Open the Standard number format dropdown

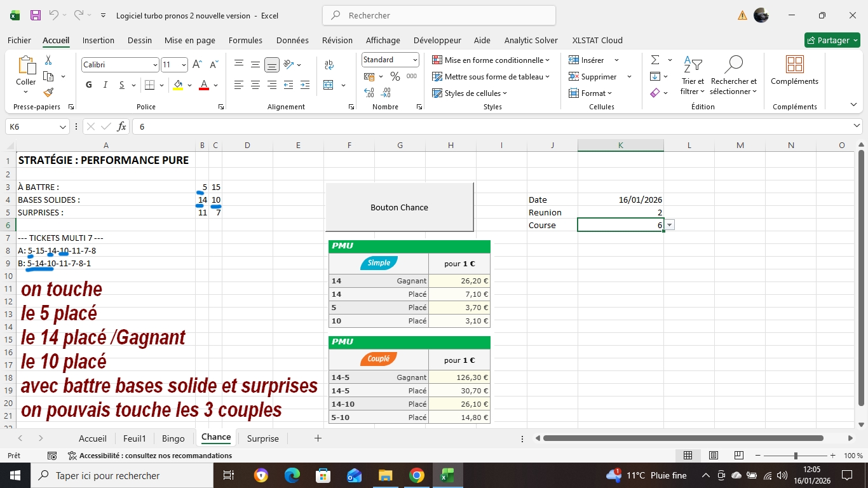tap(415, 60)
